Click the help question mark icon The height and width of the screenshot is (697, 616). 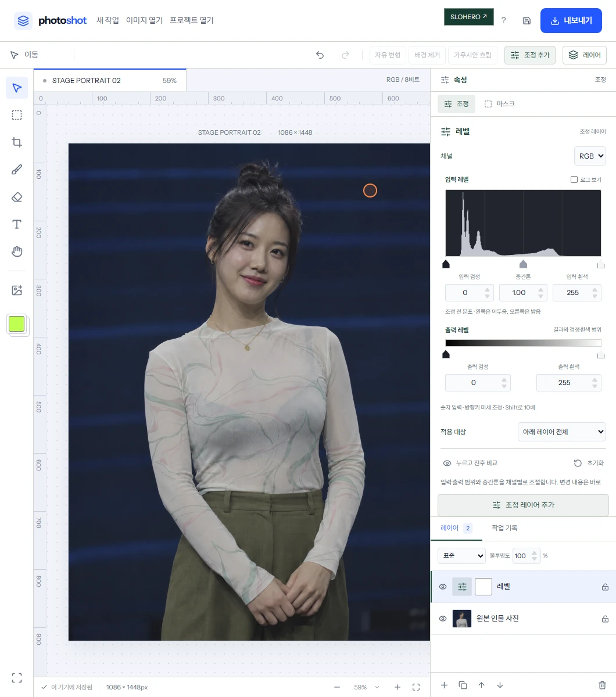[503, 20]
